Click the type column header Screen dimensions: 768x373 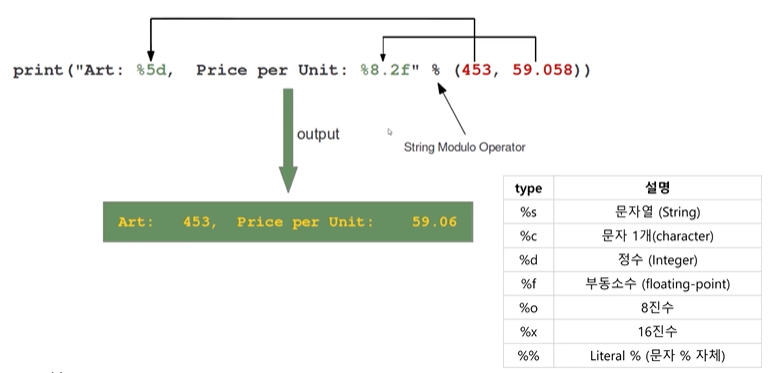(528, 188)
